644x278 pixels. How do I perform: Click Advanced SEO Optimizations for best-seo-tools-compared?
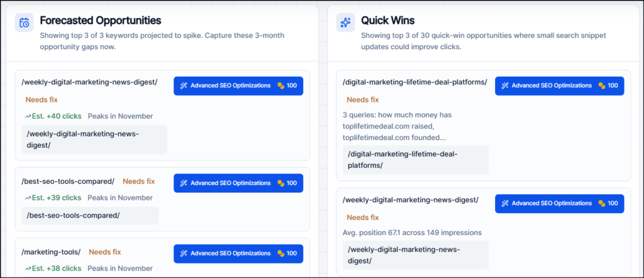[238, 183]
